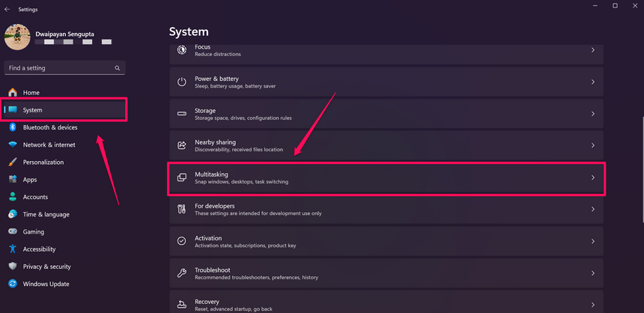This screenshot has width=644, height=313.
Task: Click the Accessibility figure icon
Action: coord(13,249)
